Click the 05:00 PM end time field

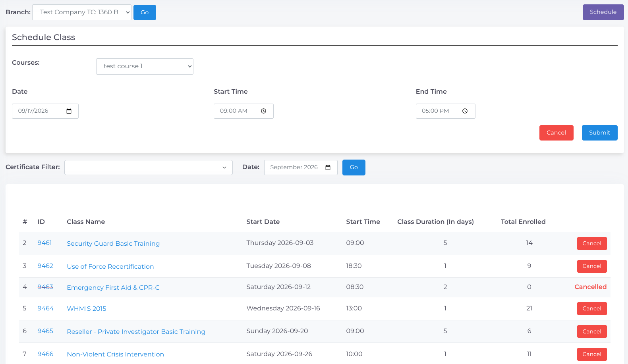pyautogui.click(x=446, y=111)
